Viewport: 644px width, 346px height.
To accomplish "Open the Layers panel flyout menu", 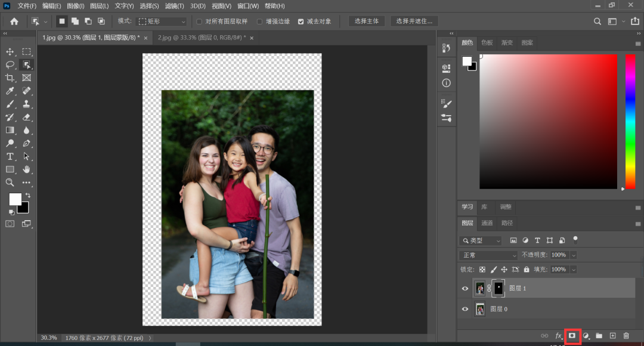I will pyautogui.click(x=638, y=224).
